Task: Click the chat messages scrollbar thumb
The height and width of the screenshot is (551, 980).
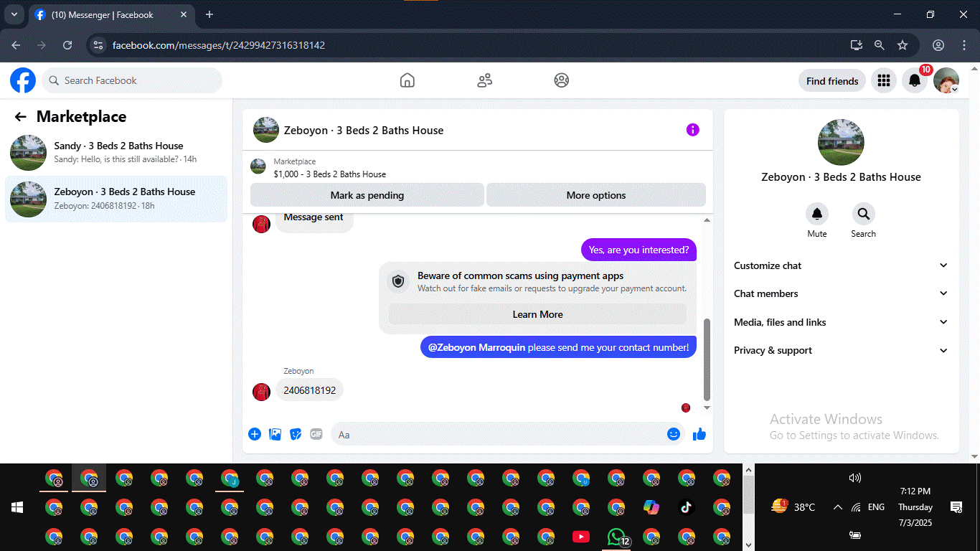Action: click(707, 360)
